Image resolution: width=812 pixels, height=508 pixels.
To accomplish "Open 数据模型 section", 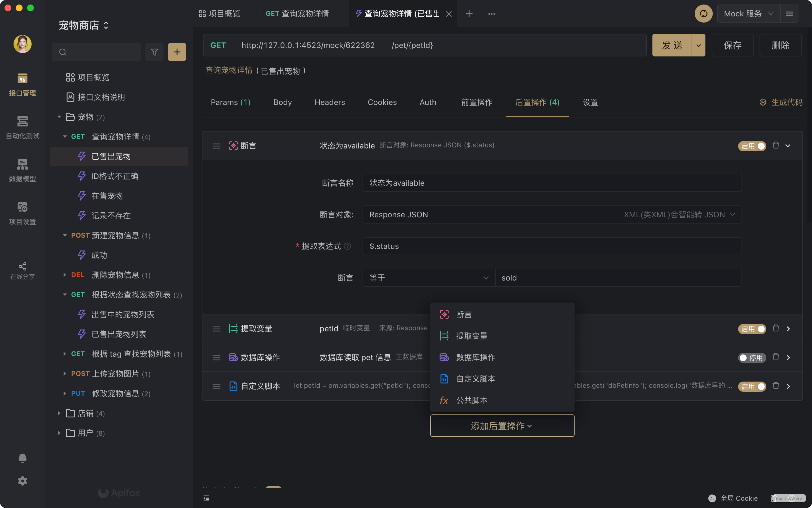I will click(x=22, y=171).
